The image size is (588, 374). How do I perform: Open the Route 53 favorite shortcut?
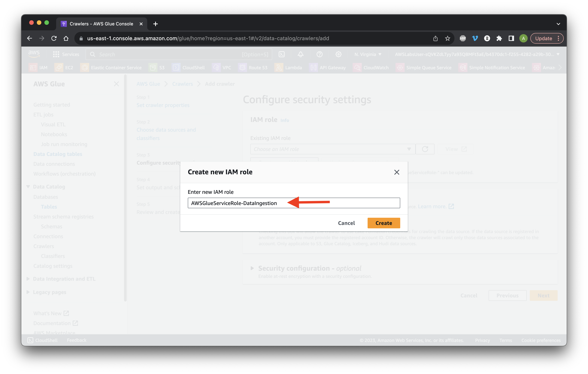pos(253,68)
